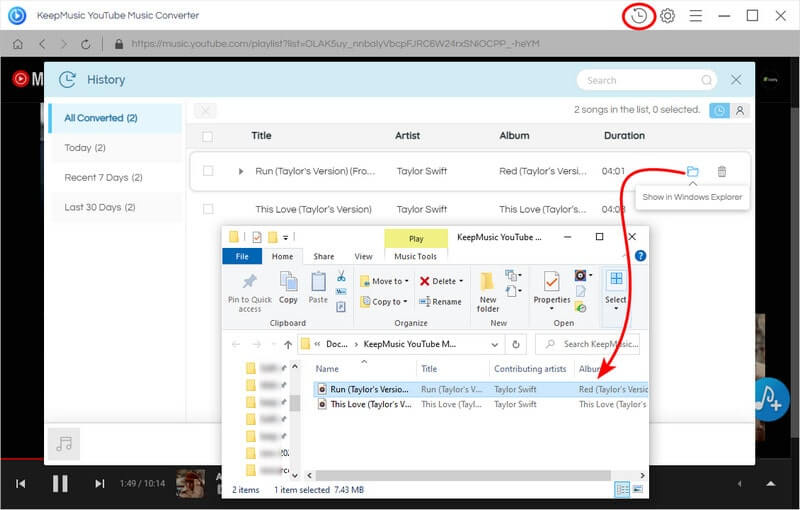This screenshot has height=510, width=800.
Task: Navigate back with the left arrow
Action: (42, 44)
